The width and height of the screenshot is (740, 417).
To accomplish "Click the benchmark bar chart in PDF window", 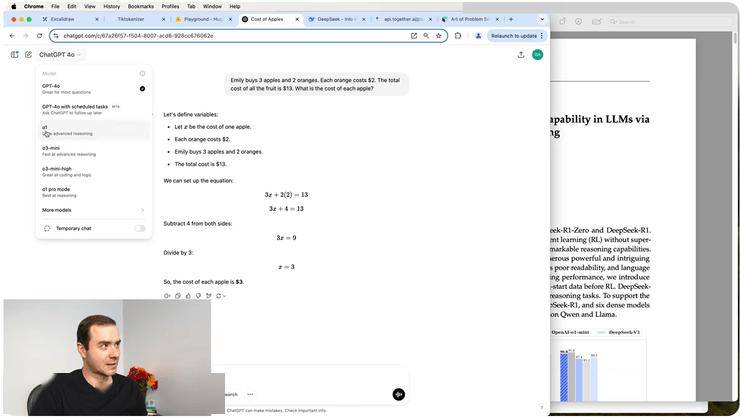I will point(597,370).
